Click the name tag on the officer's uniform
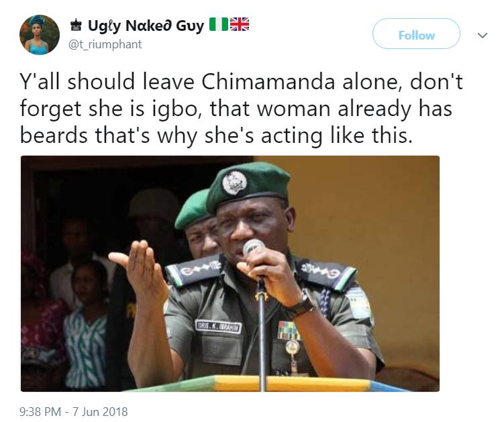This screenshot has height=422, width=504. (218, 327)
